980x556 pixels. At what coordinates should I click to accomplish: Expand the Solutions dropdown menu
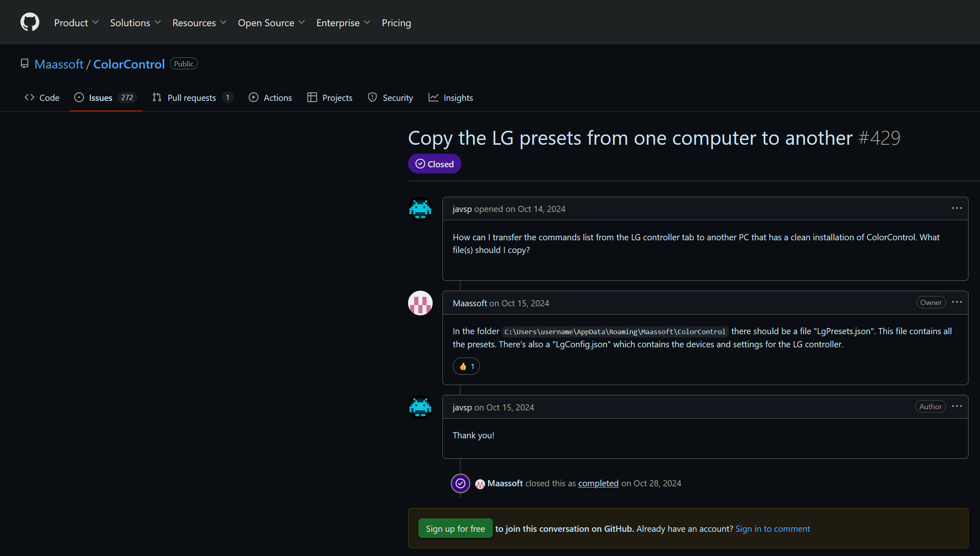click(135, 23)
